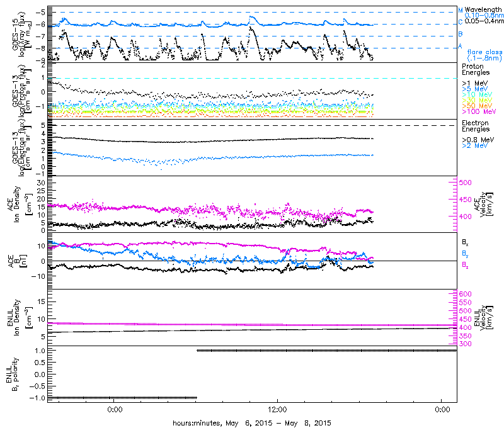Click the date range caption 'May 6, 2015 - May 8, 2015'
The height and width of the screenshot is (428, 504).
point(278,423)
